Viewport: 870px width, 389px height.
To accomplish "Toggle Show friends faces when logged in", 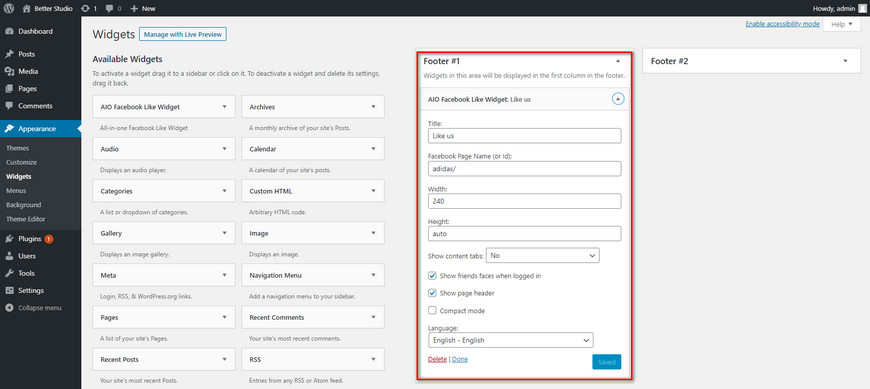I will (432, 275).
